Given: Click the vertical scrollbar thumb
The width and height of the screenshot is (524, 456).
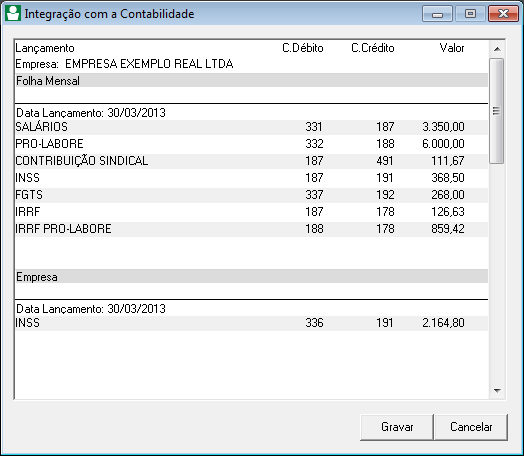Looking at the screenshot, I should (497, 111).
